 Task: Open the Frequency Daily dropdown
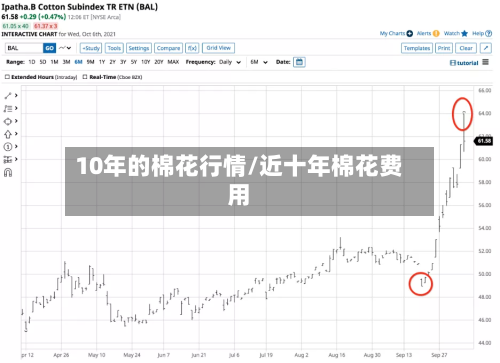click(x=230, y=62)
